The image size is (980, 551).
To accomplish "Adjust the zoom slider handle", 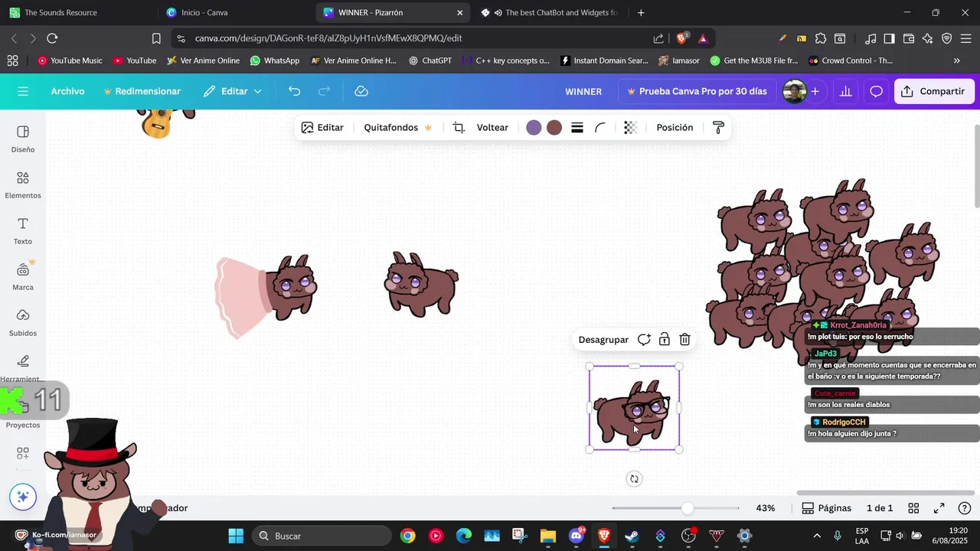I will pos(688,508).
